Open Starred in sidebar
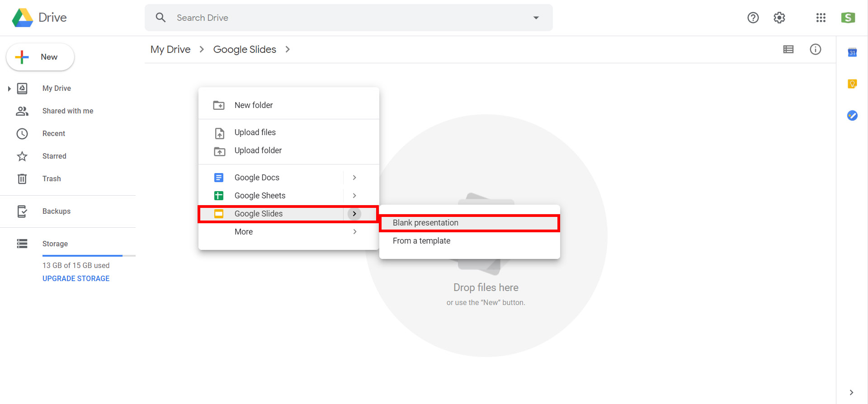This screenshot has height=404, width=868. [x=54, y=156]
